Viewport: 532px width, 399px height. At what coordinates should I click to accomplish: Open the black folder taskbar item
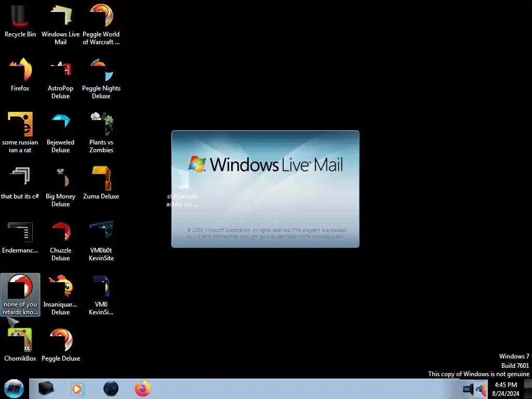(46, 389)
